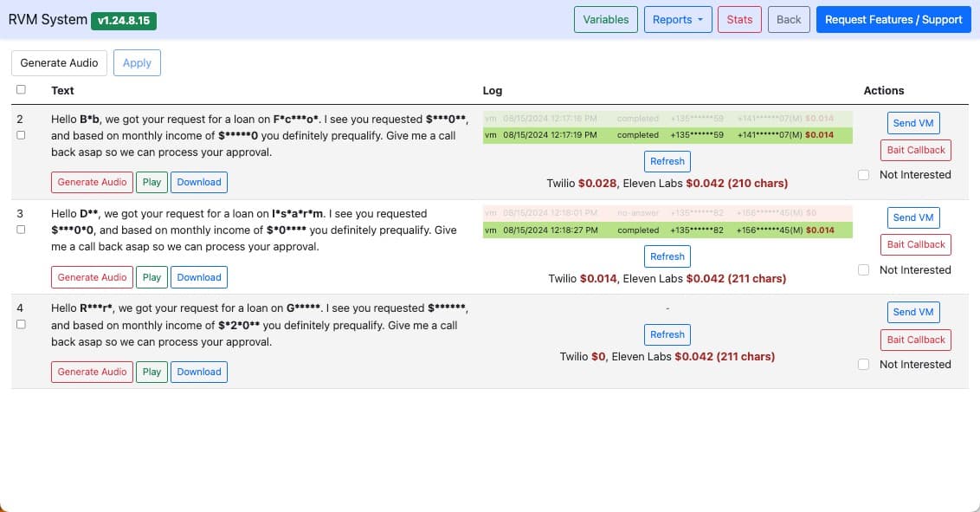Toggle the select-all checkbox in header
The image size is (980, 512).
22,89
